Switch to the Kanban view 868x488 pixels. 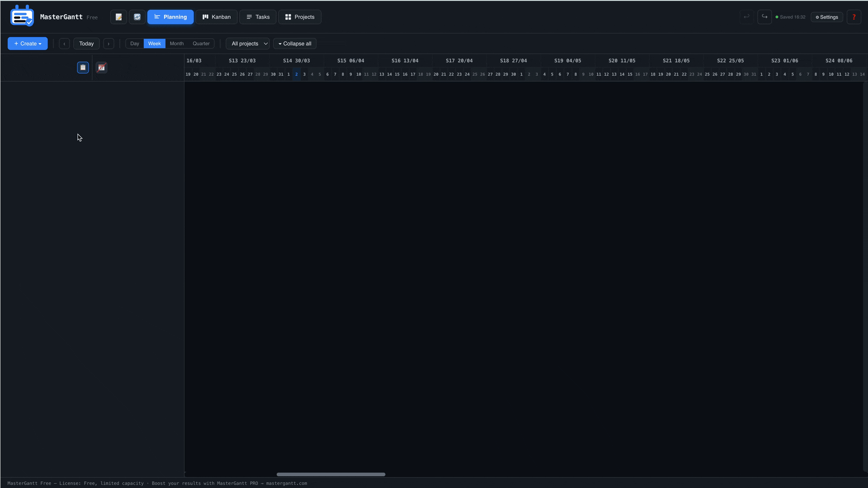click(217, 17)
